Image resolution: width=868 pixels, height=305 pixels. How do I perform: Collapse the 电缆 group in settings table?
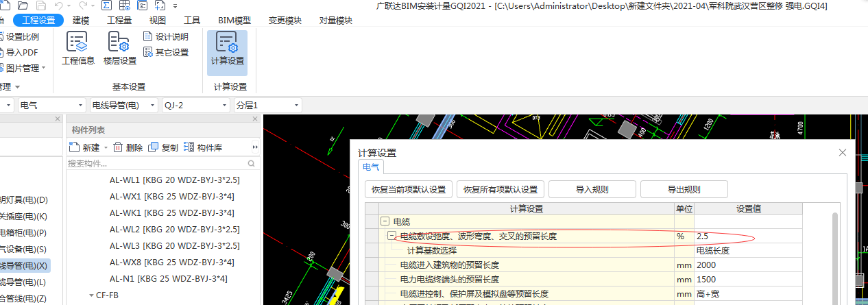click(385, 222)
